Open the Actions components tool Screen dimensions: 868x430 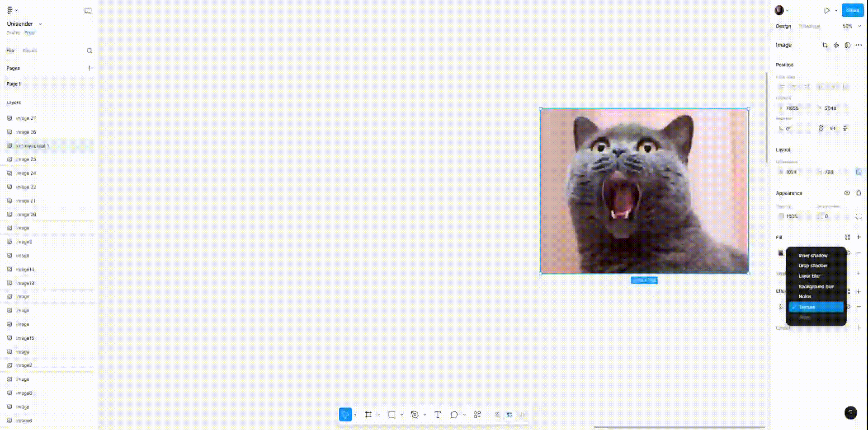(x=477, y=415)
